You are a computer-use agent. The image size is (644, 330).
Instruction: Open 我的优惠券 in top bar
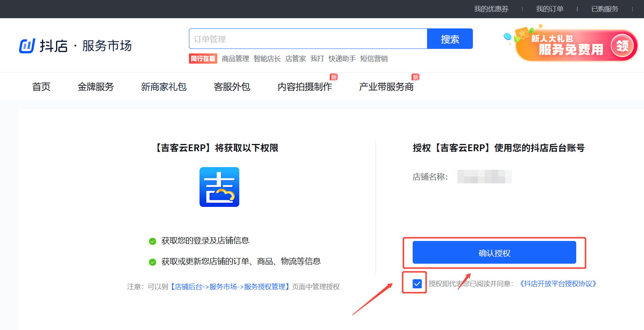click(491, 9)
